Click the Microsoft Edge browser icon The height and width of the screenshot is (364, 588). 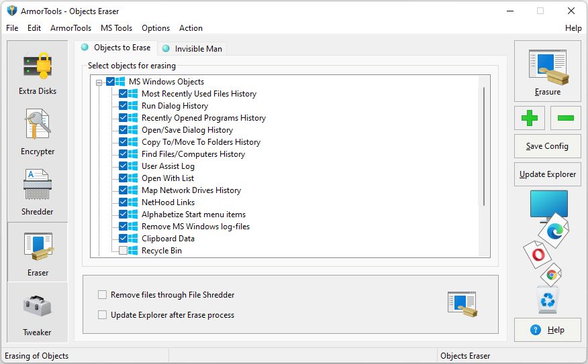(555, 231)
